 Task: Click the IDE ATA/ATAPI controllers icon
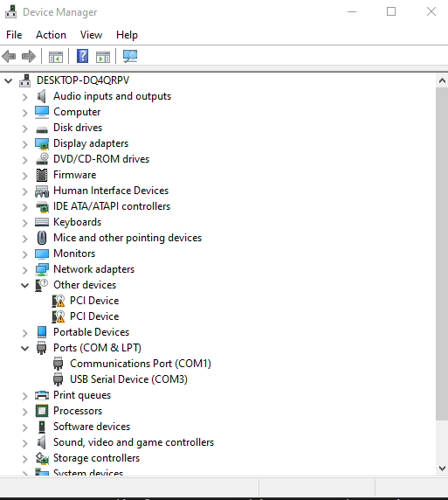(x=42, y=206)
